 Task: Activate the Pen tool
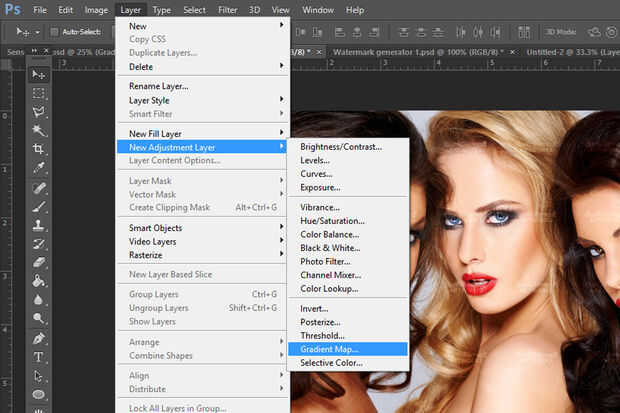[x=39, y=338]
